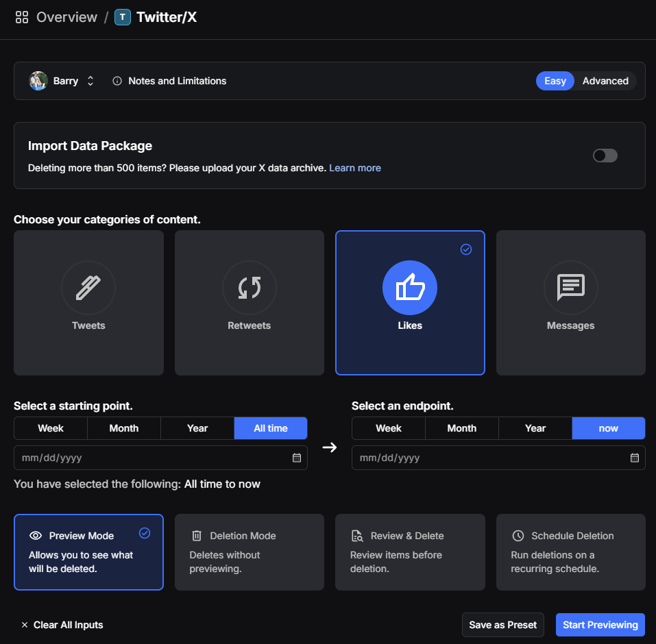Click the endpoint date field
Viewport: 656px width, 644px height.
(x=498, y=458)
